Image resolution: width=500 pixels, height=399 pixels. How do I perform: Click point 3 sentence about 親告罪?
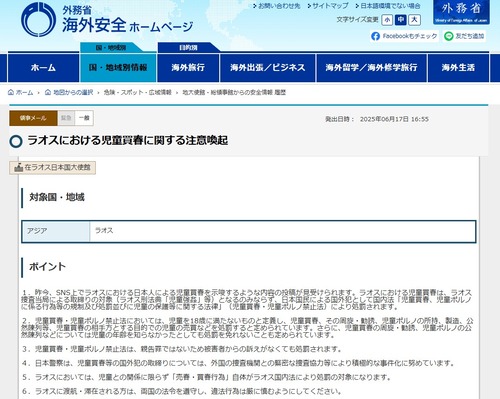pos(182,349)
